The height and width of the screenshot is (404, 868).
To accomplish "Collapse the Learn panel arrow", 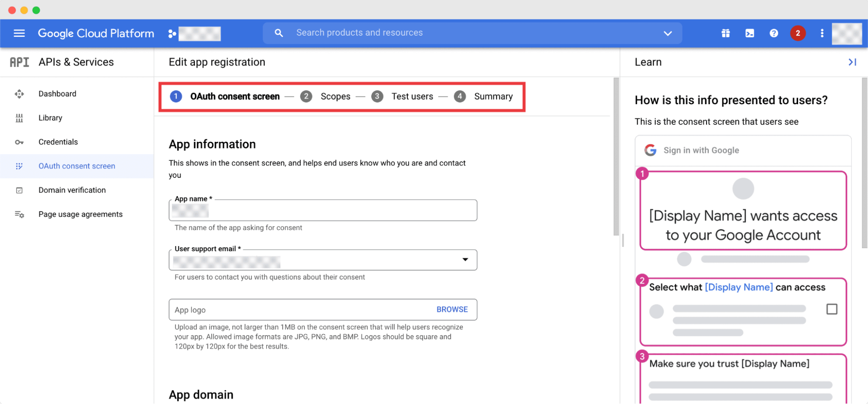I will (x=852, y=62).
